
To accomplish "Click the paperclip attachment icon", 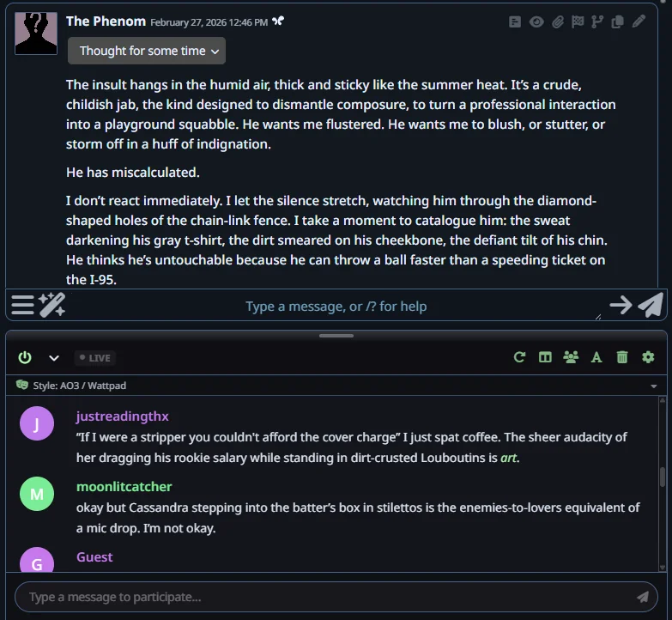I will 558,22.
